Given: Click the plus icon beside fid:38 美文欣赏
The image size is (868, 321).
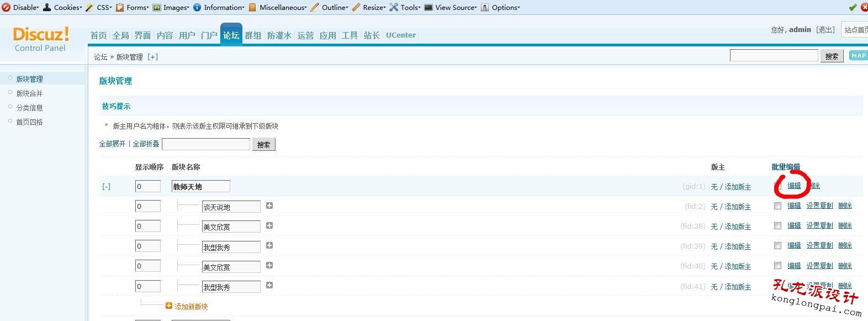Looking at the screenshot, I should pos(269,225).
